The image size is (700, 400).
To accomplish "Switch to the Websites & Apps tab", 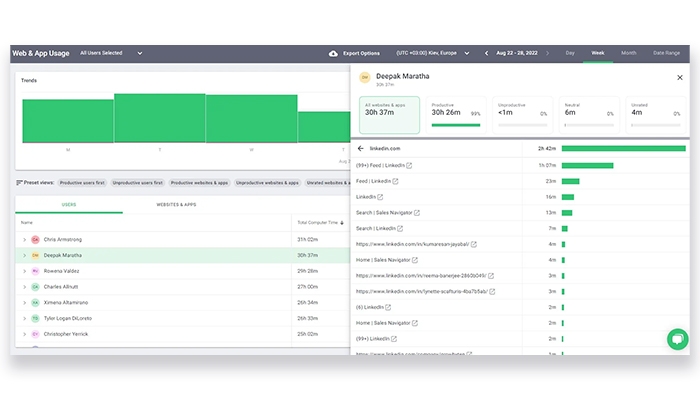I will click(176, 204).
